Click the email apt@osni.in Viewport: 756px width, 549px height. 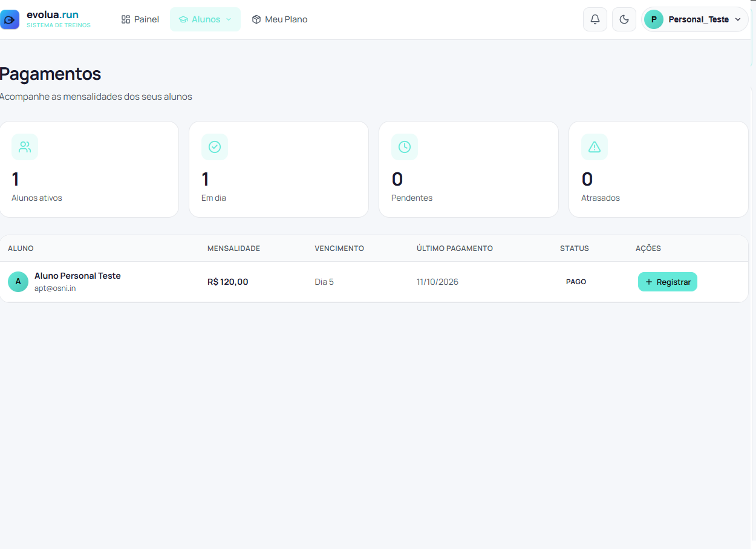point(55,288)
